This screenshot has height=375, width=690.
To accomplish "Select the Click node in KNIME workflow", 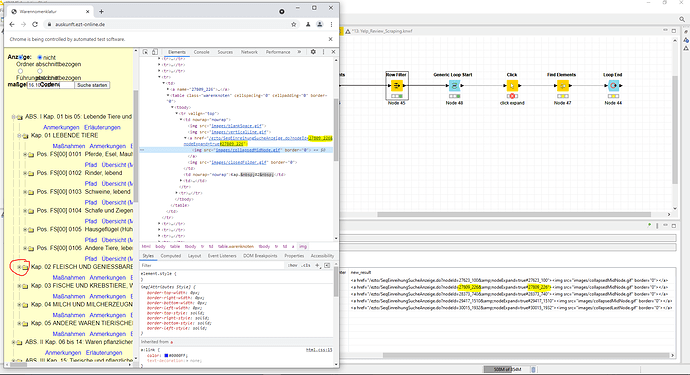I will point(512,85).
